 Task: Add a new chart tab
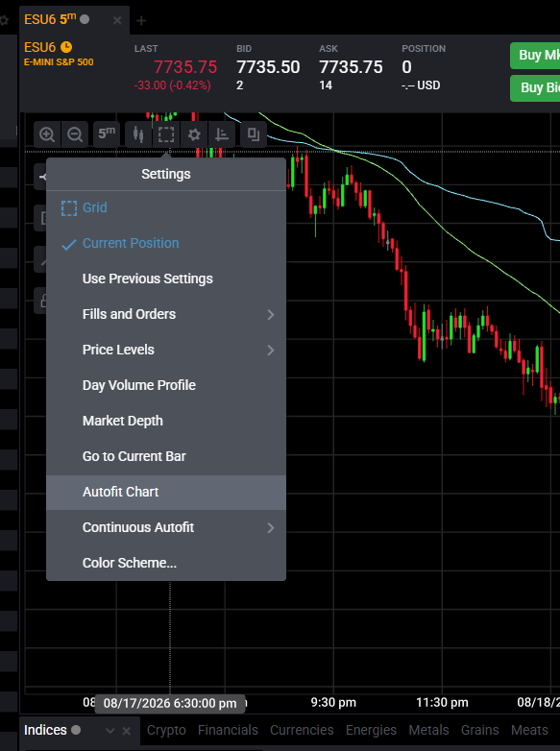(141, 20)
